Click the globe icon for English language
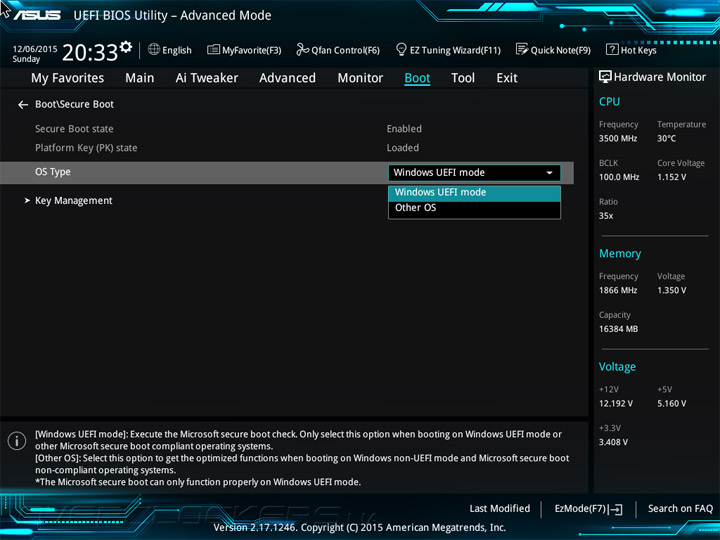The height and width of the screenshot is (540, 720). point(154,50)
